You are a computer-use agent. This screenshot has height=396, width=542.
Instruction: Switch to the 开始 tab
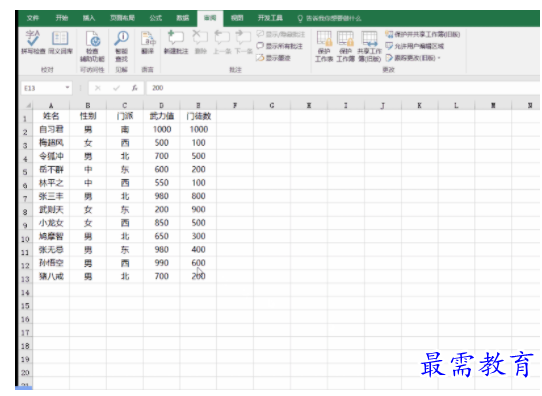(62, 18)
